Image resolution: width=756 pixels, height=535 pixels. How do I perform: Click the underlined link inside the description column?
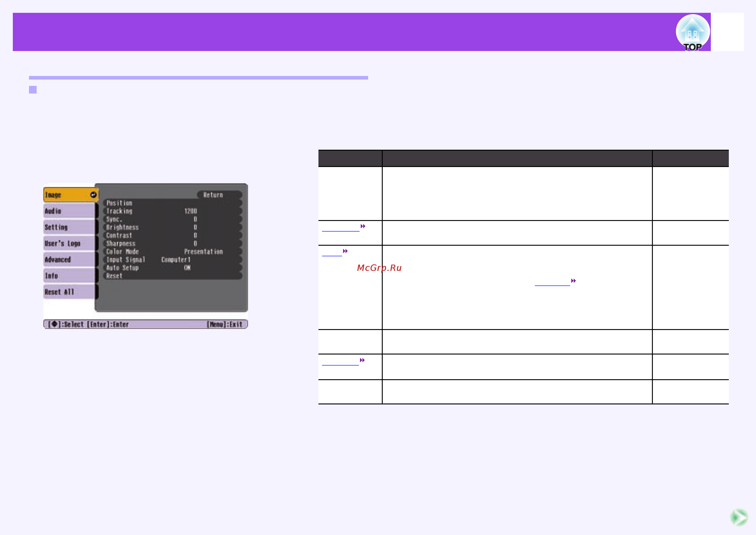click(x=552, y=282)
